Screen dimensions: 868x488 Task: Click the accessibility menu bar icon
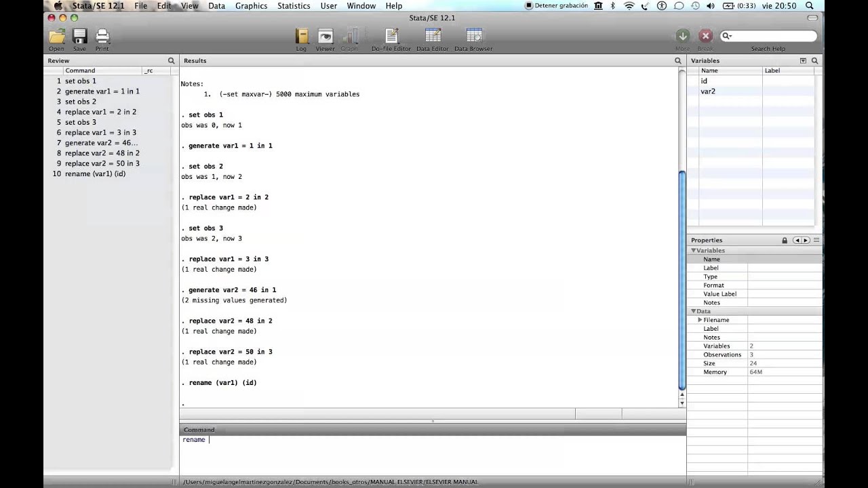click(x=662, y=5)
